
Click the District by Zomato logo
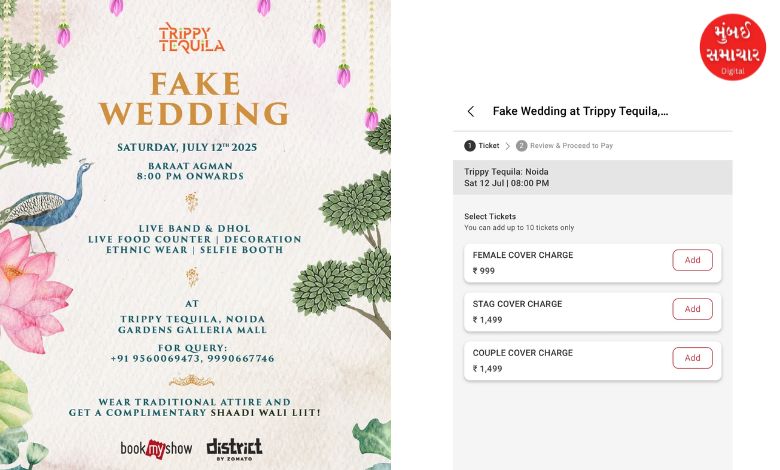234,449
